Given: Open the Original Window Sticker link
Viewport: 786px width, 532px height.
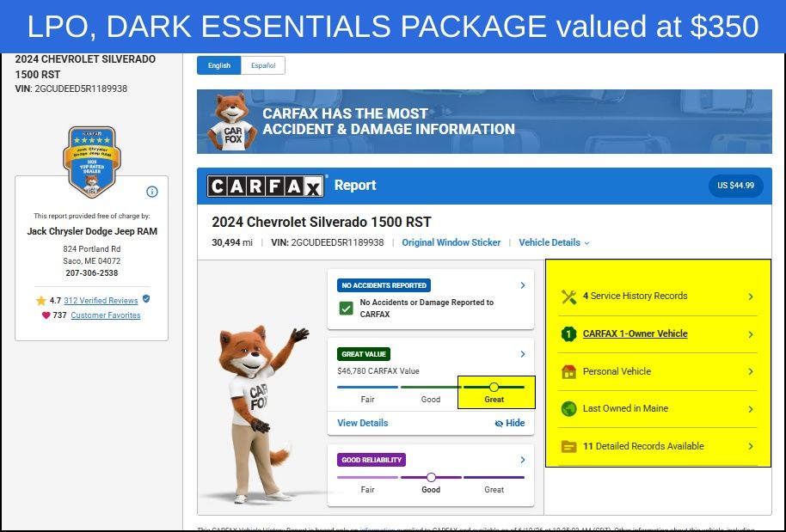Looking at the screenshot, I should [451, 242].
